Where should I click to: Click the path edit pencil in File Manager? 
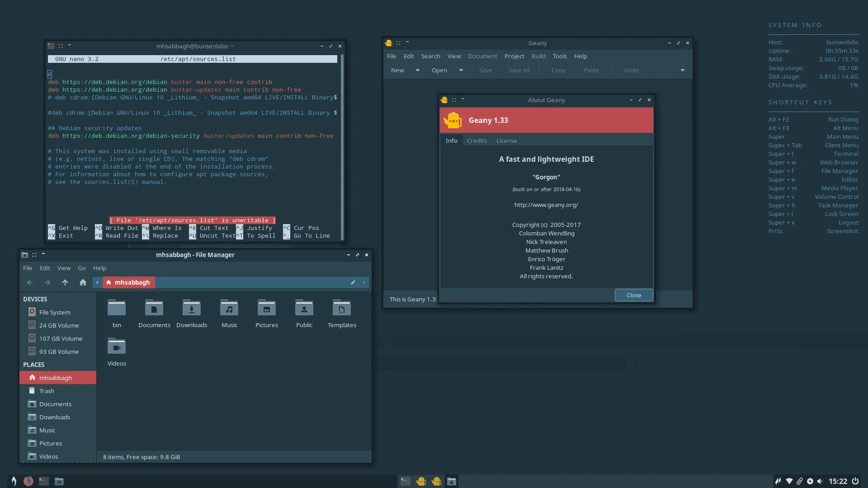point(353,282)
